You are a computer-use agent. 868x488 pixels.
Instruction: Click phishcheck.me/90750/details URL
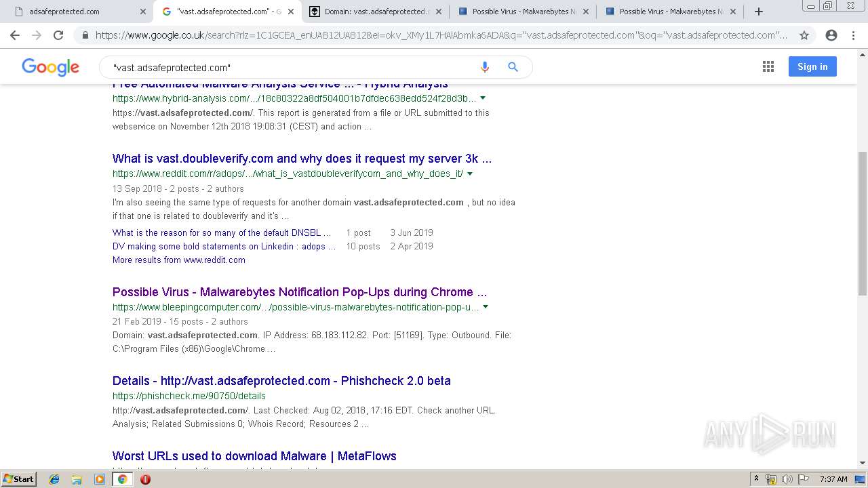pyautogui.click(x=189, y=396)
